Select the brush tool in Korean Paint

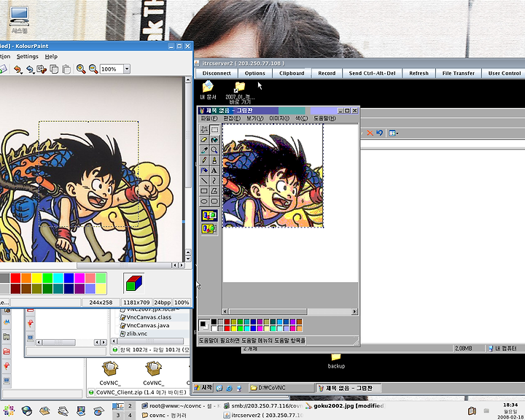[214, 160]
